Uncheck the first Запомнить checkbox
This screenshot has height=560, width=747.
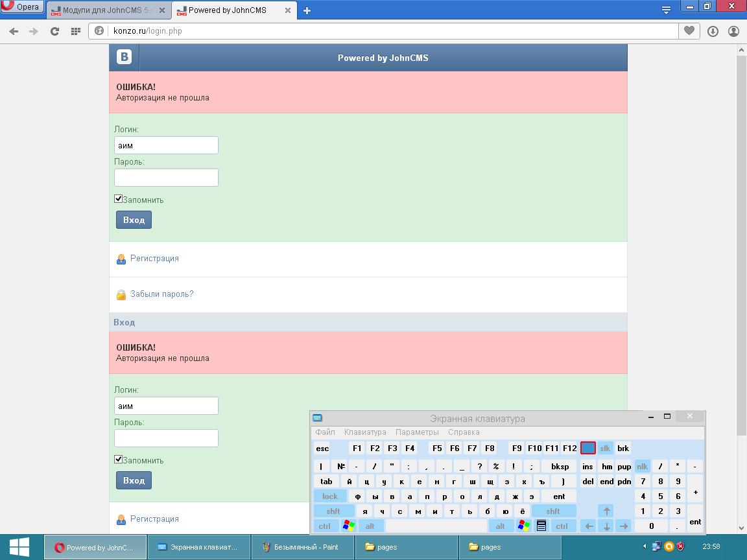pos(118,198)
